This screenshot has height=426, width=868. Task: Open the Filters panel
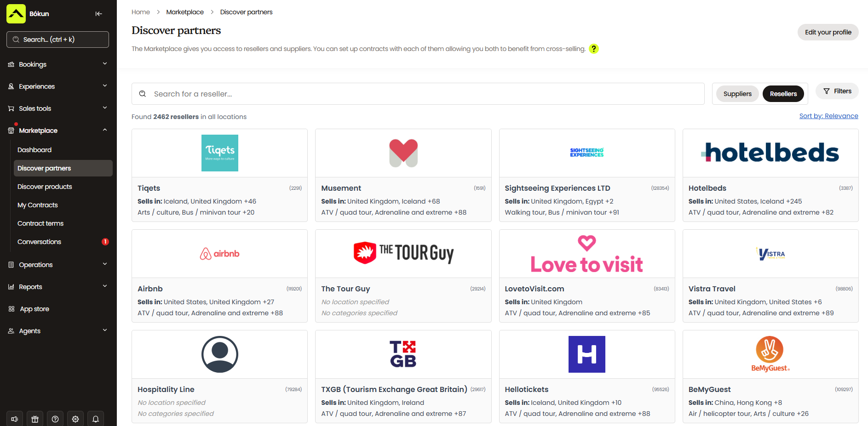pyautogui.click(x=837, y=91)
